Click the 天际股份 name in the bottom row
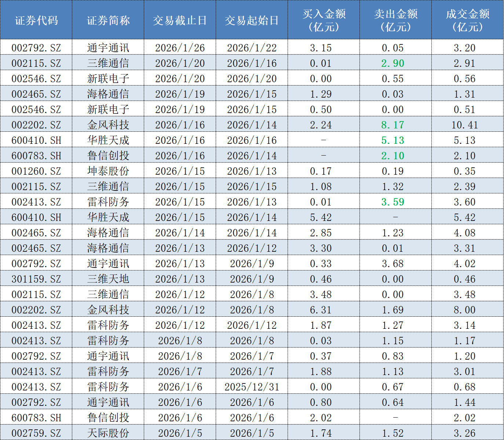 point(108,433)
